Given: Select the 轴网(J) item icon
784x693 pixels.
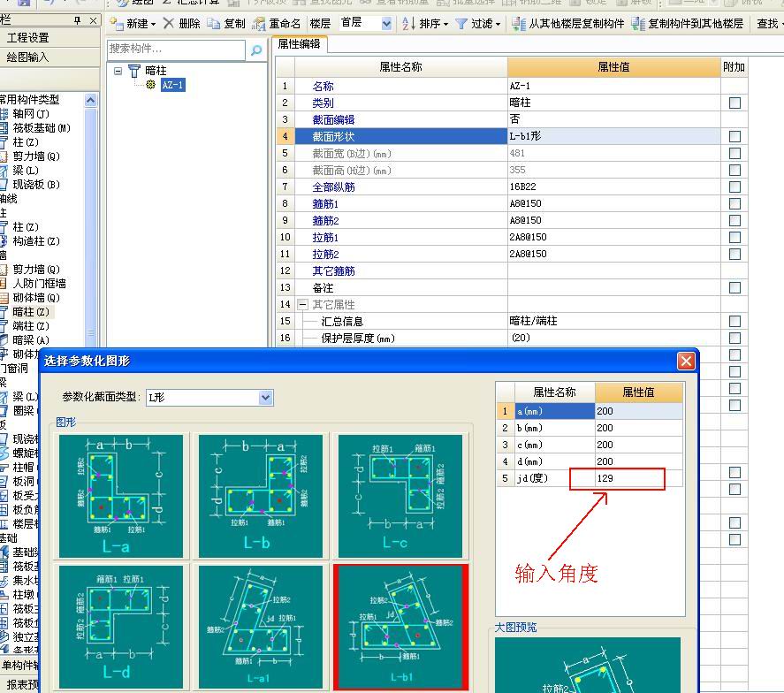Looking at the screenshot, I should tap(4, 114).
